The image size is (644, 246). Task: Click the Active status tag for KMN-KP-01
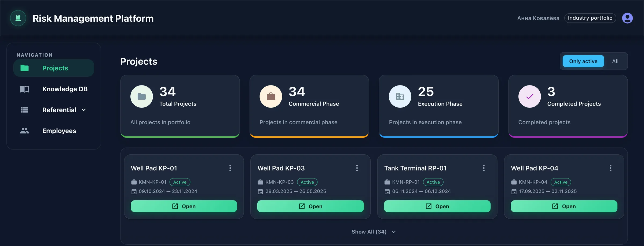click(180, 182)
